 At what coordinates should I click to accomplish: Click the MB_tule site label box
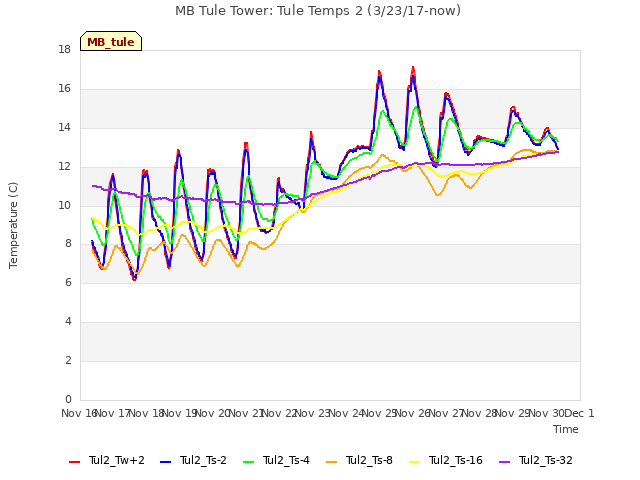(111, 41)
